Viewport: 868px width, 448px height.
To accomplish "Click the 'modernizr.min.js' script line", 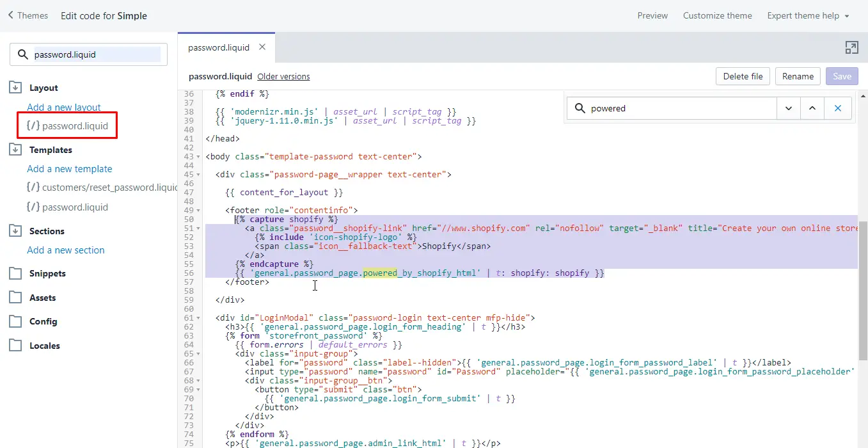I will (x=336, y=111).
